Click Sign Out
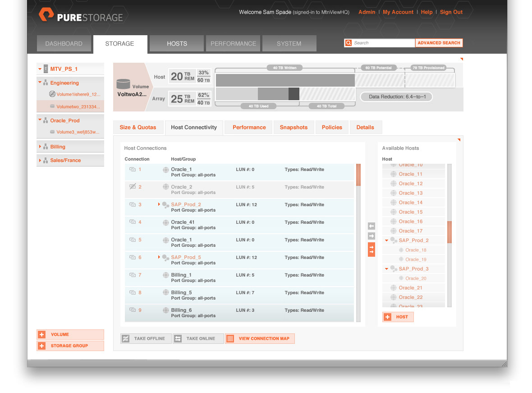This screenshot has height=393, width=532. tap(451, 12)
